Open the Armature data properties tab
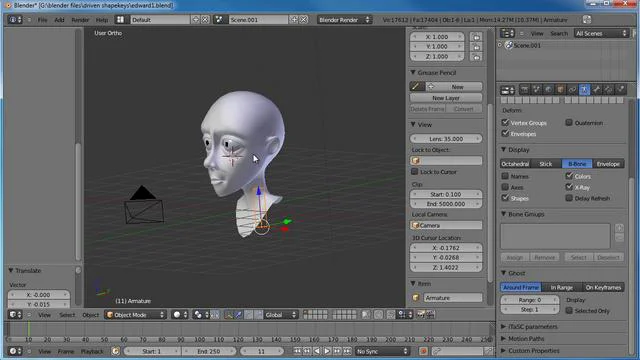The image size is (640, 360). coord(584,89)
